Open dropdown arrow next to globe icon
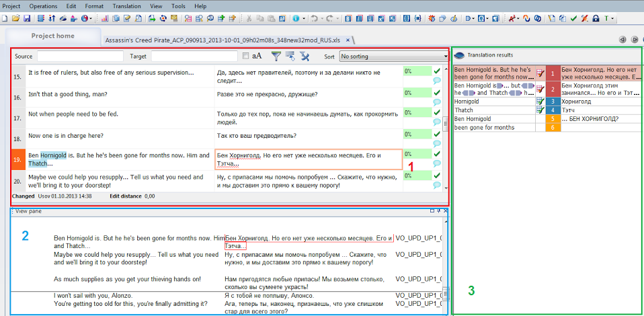Viewport: 644px width, 316px height. [x=90, y=18]
